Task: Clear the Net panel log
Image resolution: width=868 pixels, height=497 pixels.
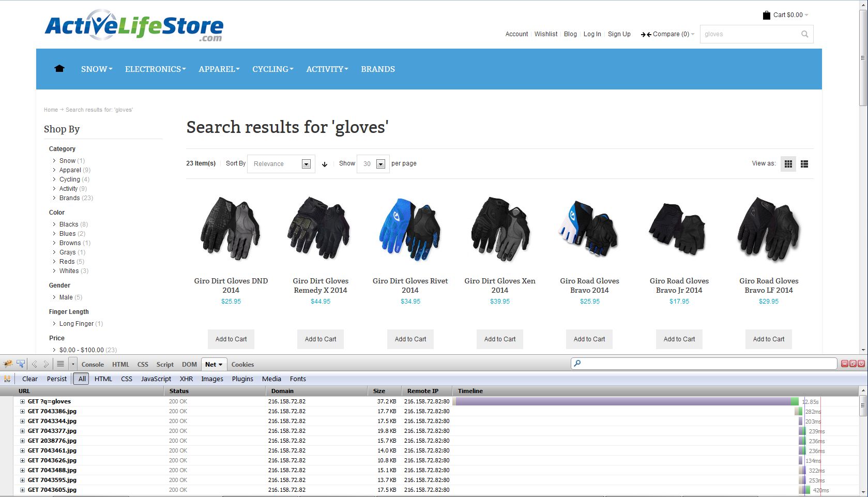Action: pyautogui.click(x=30, y=379)
